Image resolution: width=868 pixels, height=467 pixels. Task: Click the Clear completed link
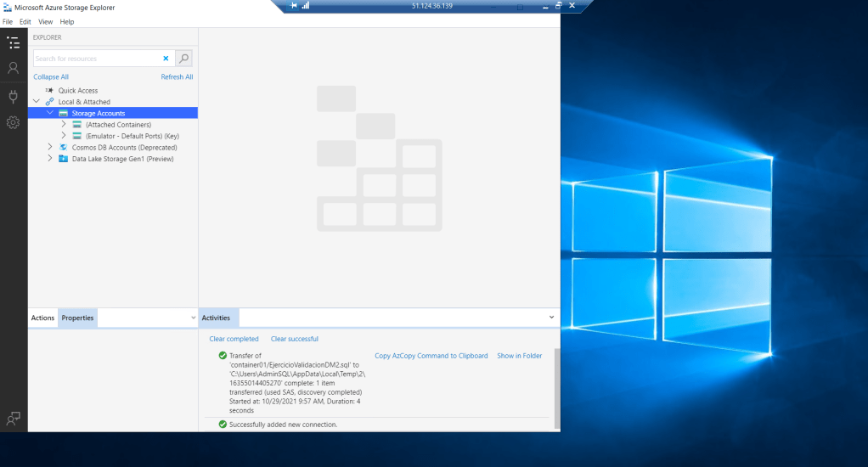(x=234, y=339)
